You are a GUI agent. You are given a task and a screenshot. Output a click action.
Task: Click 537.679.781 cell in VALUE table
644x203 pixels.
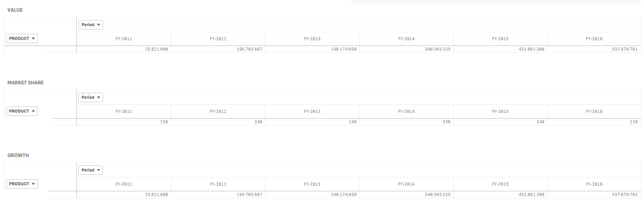[x=625, y=49]
